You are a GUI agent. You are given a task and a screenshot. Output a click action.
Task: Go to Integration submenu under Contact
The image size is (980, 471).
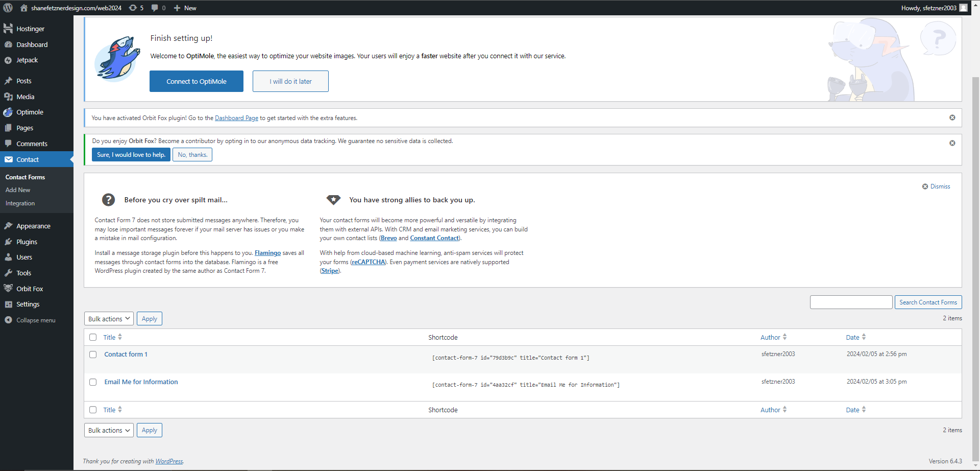pos(20,203)
